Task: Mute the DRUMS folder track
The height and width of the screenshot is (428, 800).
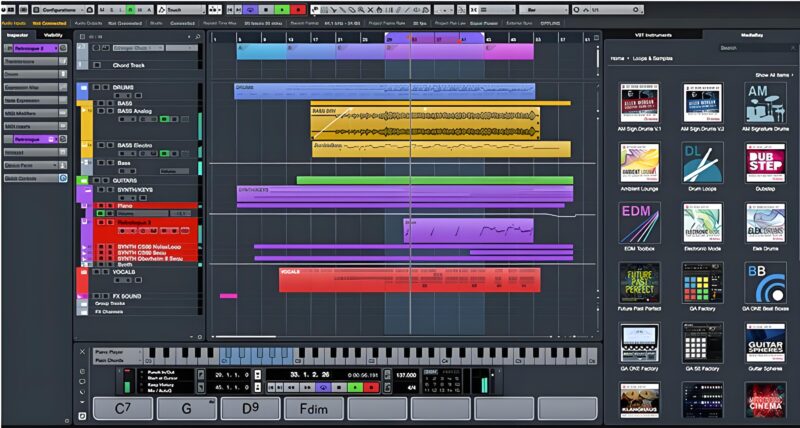Action: (x=96, y=87)
